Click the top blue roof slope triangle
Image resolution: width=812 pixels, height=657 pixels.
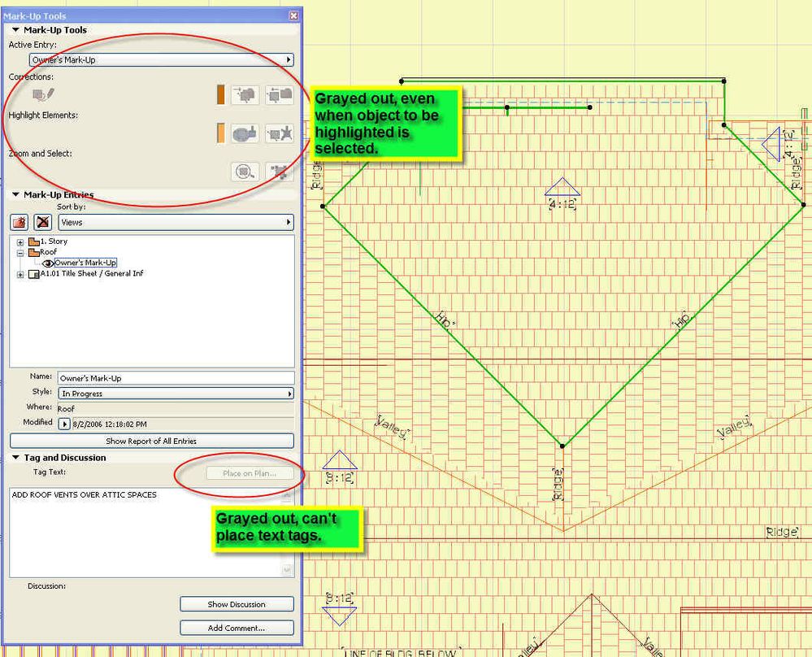click(562, 186)
